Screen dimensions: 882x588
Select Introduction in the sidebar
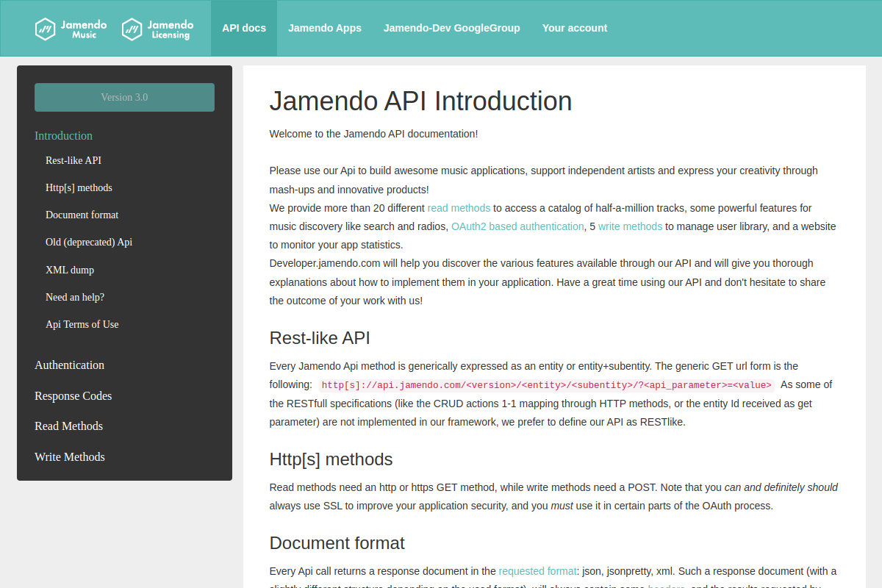click(x=63, y=136)
